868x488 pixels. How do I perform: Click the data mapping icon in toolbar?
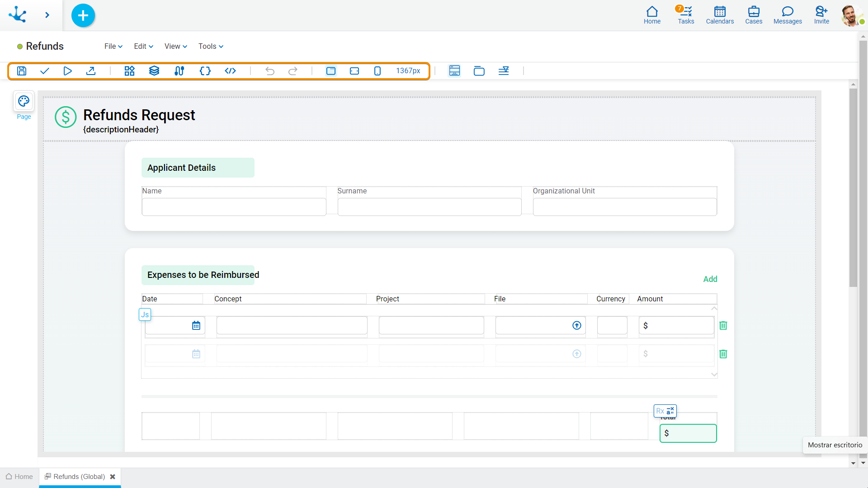point(179,71)
